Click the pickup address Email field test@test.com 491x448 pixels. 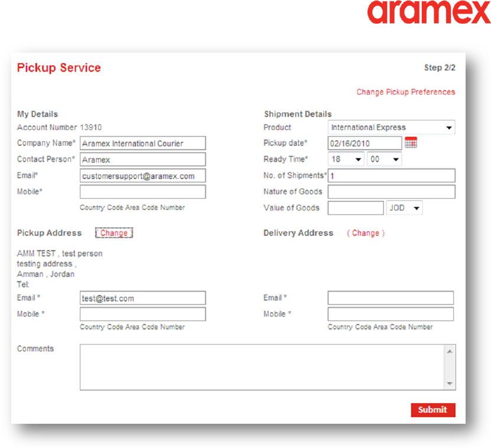pos(143,298)
